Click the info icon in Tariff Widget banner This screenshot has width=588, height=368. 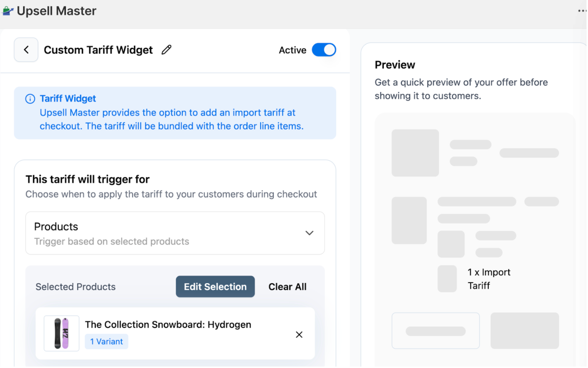(x=30, y=99)
